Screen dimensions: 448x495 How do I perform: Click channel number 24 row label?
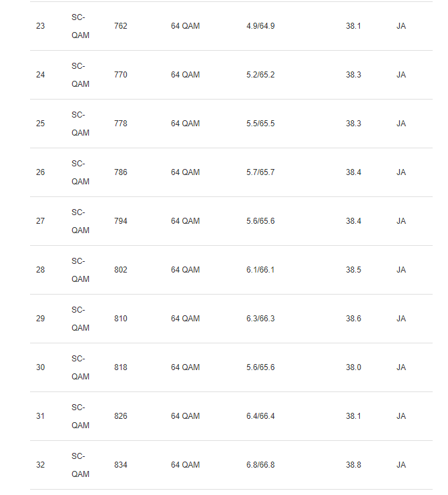point(40,75)
